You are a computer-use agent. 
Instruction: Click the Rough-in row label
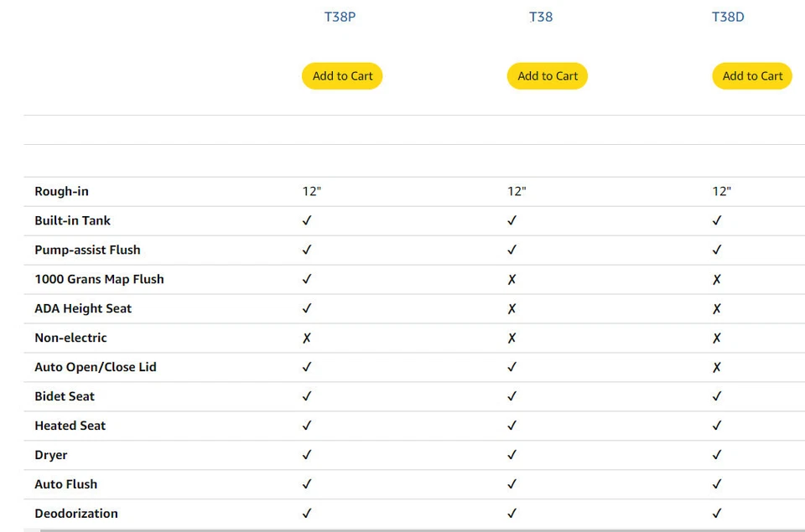(x=61, y=191)
